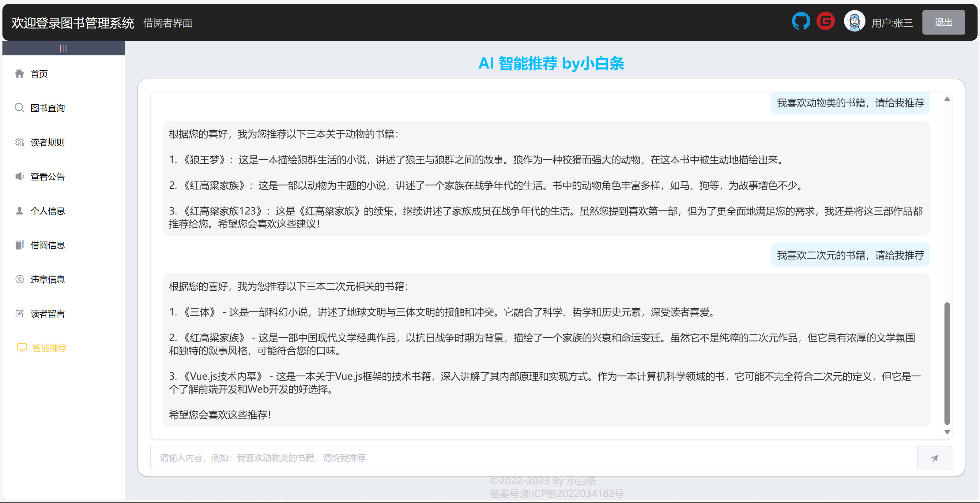This screenshot has height=503, width=980.
Task: Click the person icon beside 个人信息
Action: 19,211
